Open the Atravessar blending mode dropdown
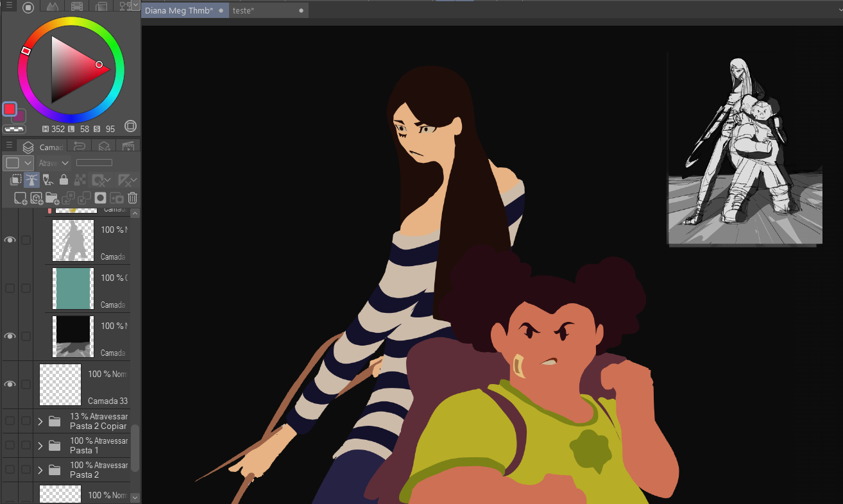Image resolution: width=843 pixels, height=504 pixels. 54,163
